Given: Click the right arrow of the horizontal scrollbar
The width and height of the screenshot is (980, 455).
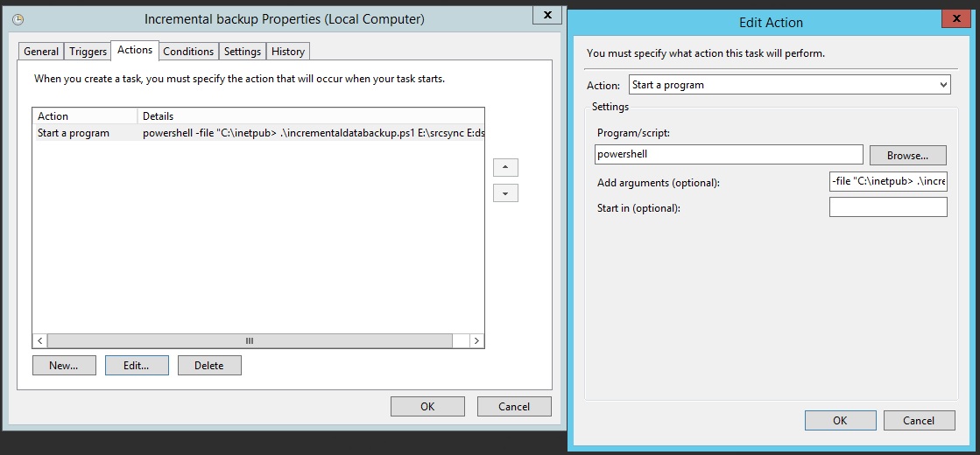Looking at the screenshot, I should tap(477, 340).
